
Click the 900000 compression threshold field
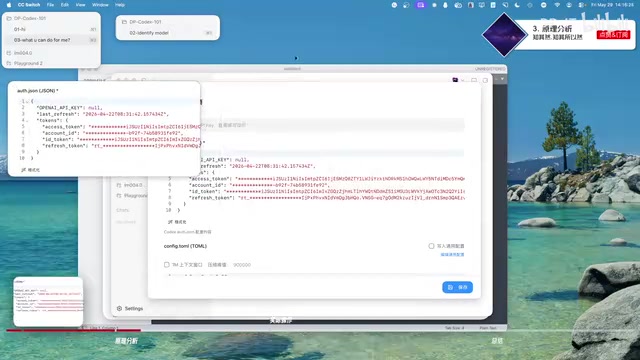pos(242,265)
